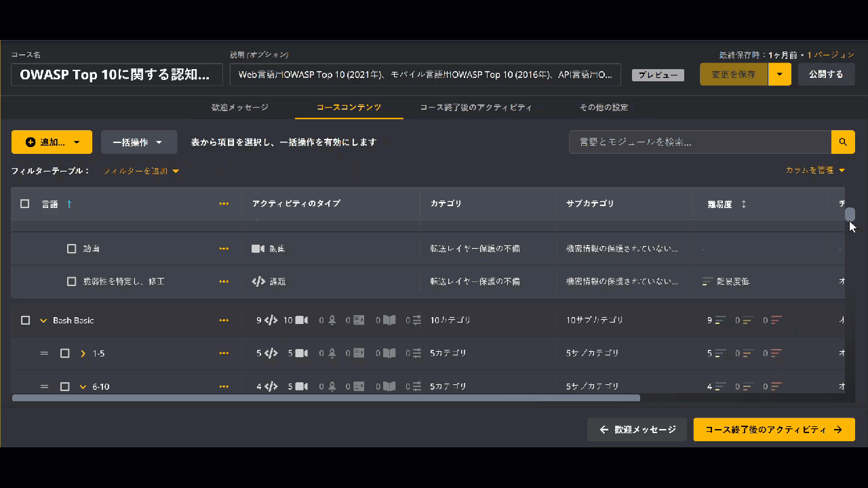
Task: Click the plus icon in the 追加 button
Action: pyautogui.click(x=31, y=142)
